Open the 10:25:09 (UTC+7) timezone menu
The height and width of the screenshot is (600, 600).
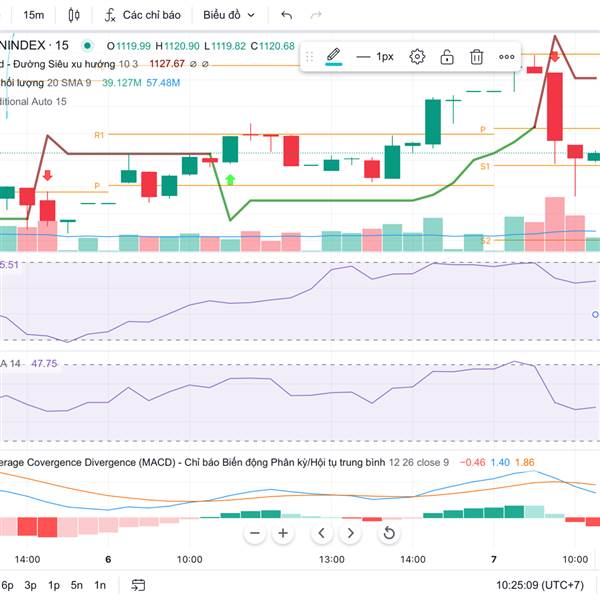(540, 585)
